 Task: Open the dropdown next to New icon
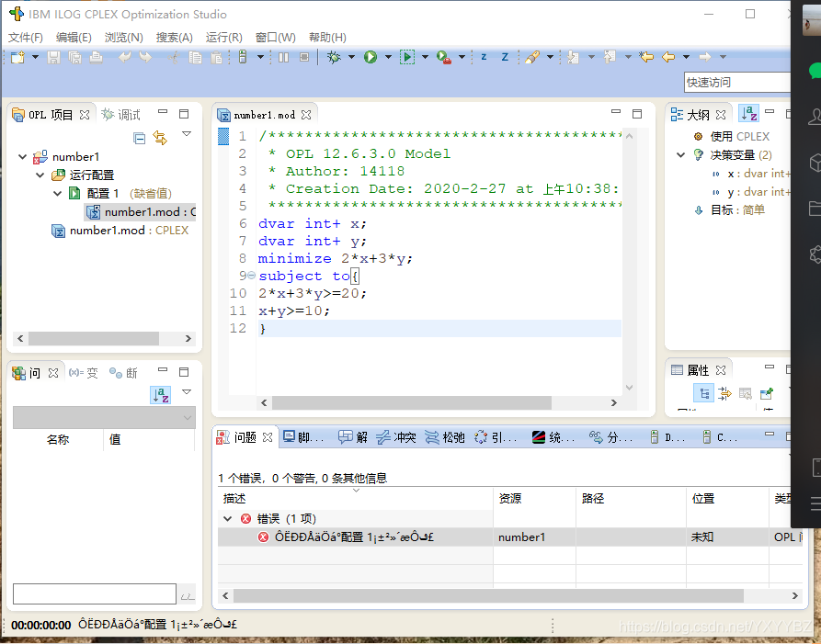(x=35, y=57)
